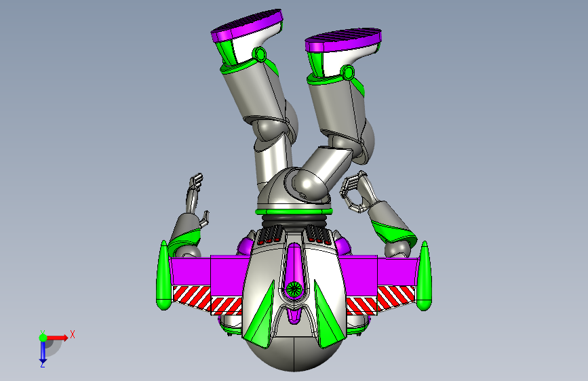This screenshot has width=588, height=381.
Task: Click the green Y axis dot of the triad
Action: [x=43, y=338]
